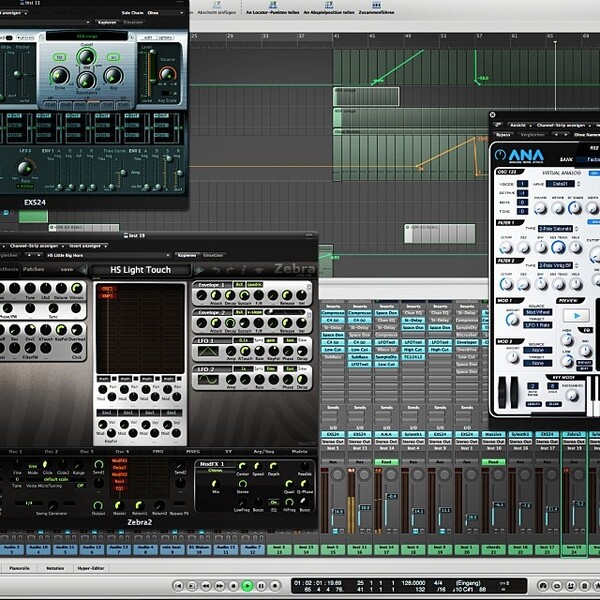The image size is (600, 600).
Task: Click Zebra next patch arrow
Action: pos(199,270)
